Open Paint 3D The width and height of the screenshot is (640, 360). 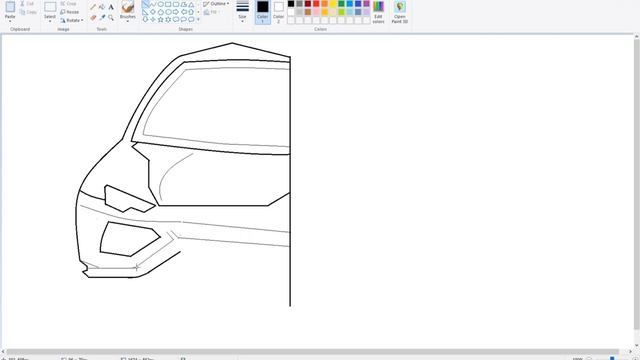point(400,12)
